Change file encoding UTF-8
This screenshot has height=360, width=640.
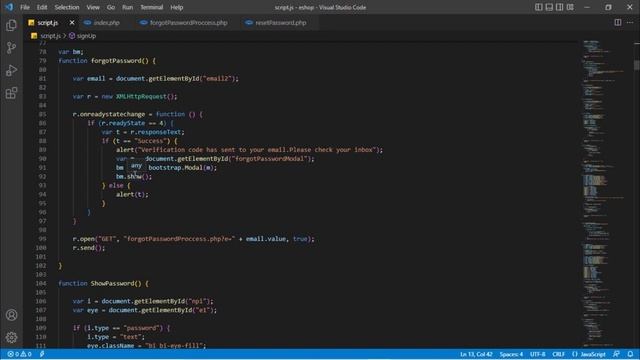click(x=538, y=354)
